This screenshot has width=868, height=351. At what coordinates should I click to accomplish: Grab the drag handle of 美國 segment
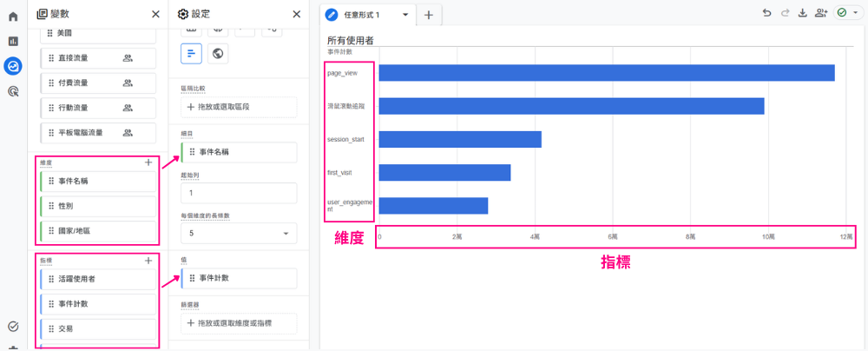(50, 33)
